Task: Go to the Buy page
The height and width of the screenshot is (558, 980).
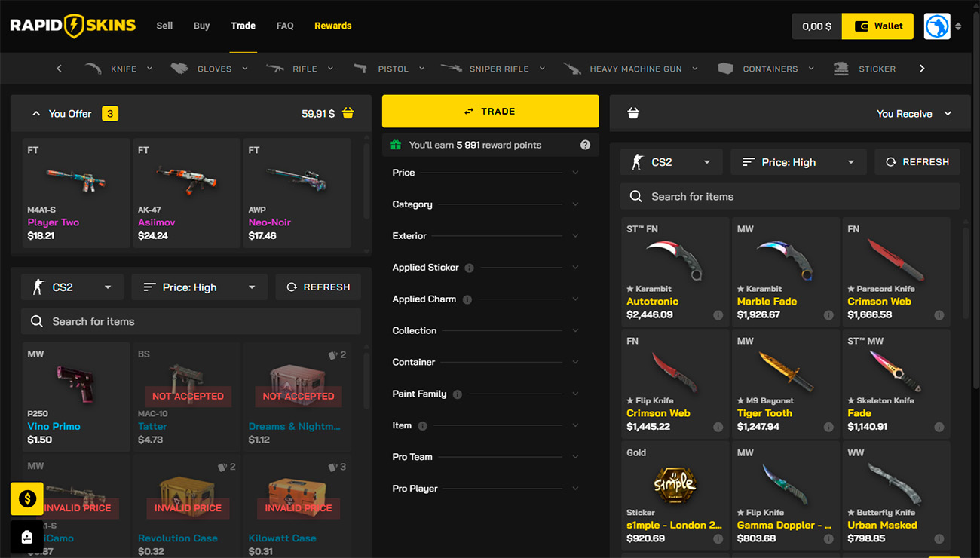Action: [201, 26]
